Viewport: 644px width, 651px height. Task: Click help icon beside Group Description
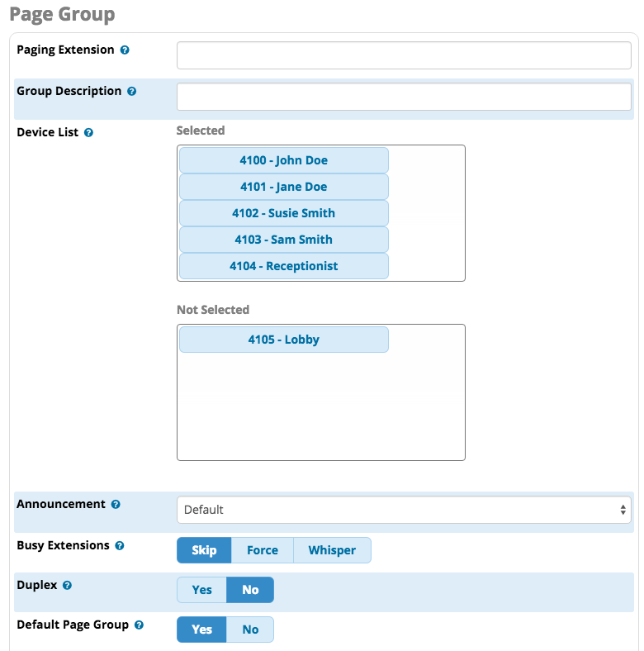point(131,92)
